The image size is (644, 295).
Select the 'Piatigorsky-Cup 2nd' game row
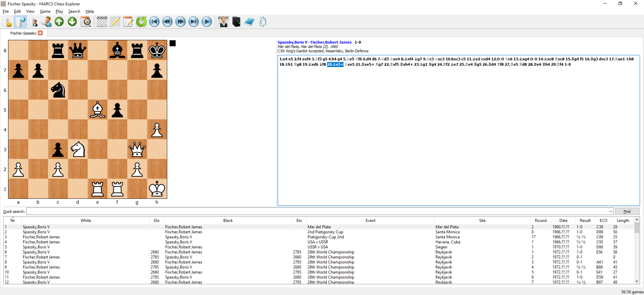click(x=319, y=237)
